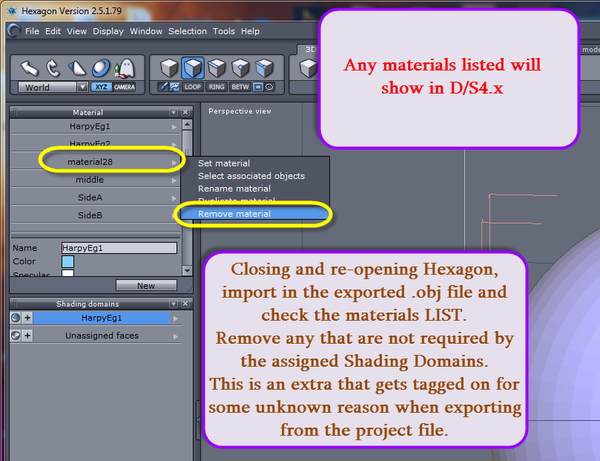The width and height of the screenshot is (600, 461).
Task: Choose the vertex selection mode cube
Action: (240, 68)
